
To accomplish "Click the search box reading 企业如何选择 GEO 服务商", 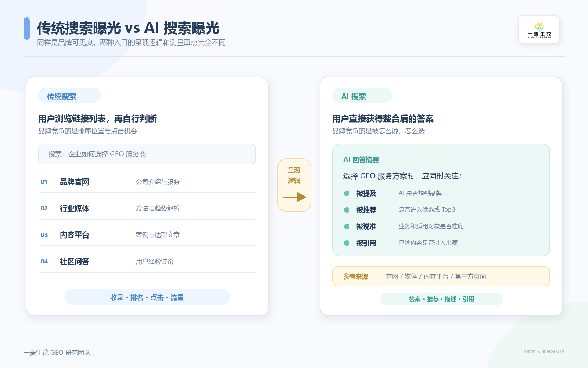I will click(x=147, y=154).
